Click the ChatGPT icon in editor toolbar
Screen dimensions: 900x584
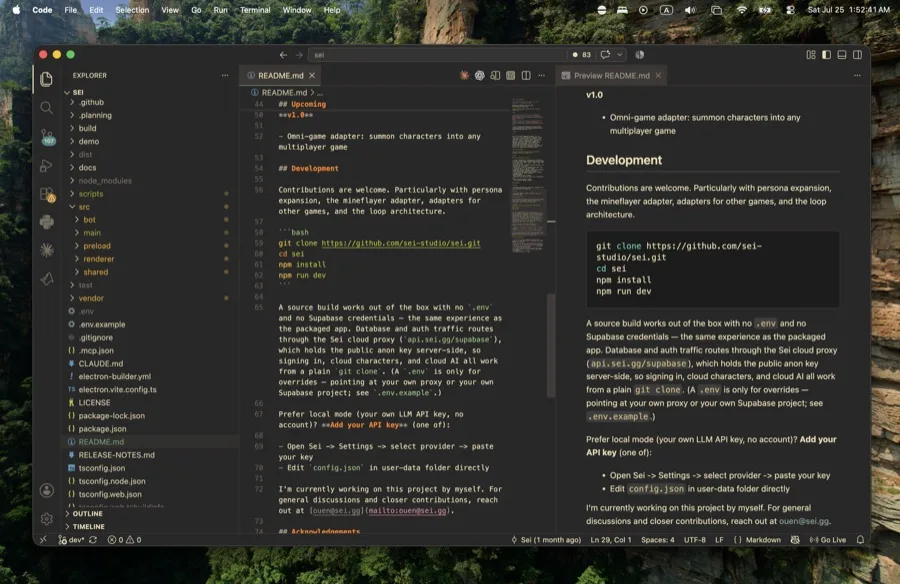click(479, 75)
